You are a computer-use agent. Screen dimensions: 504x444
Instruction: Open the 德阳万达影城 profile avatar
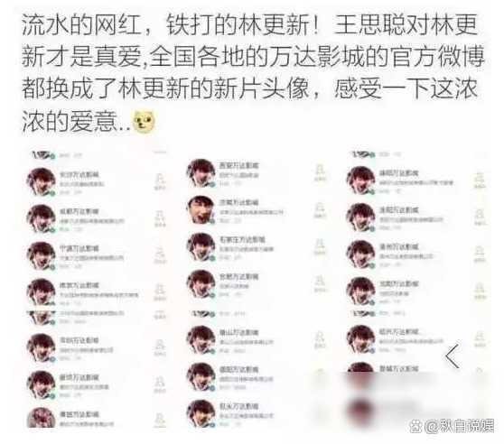(x=201, y=376)
